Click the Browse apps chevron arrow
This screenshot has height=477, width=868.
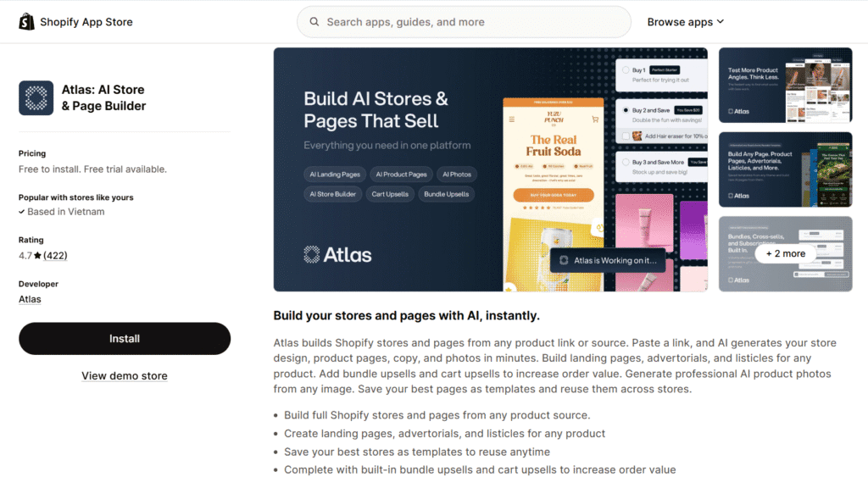(721, 22)
